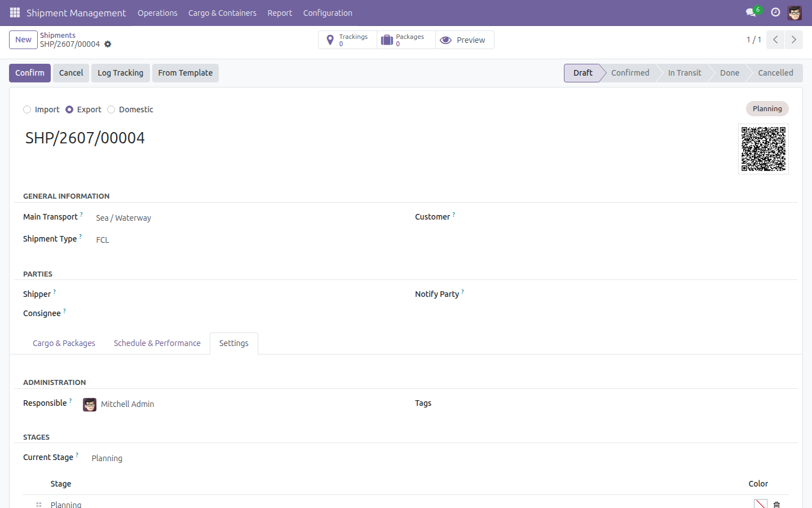Select the Import radio option
Image resolution: width=812 pixels, height=508 pixels.
27,110
